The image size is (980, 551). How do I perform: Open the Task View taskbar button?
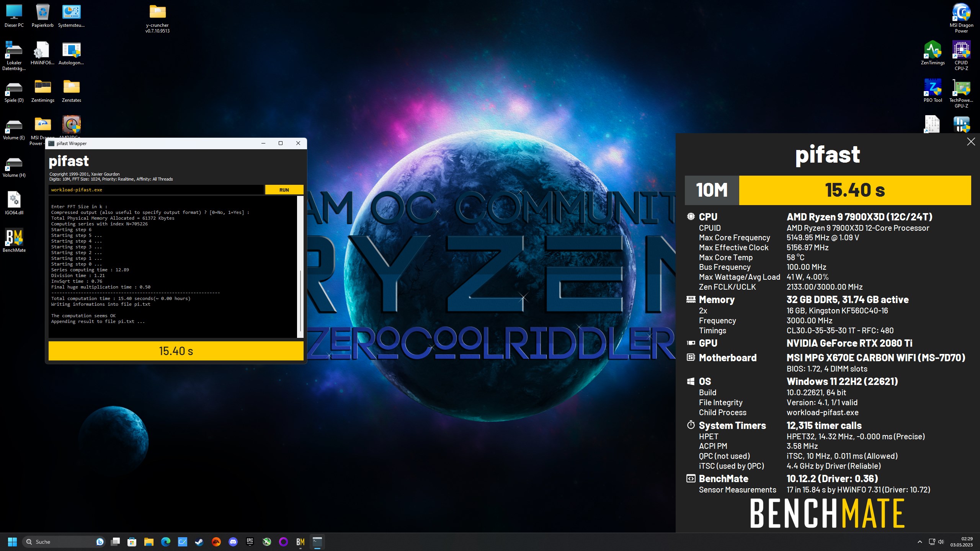click(115, 542)
